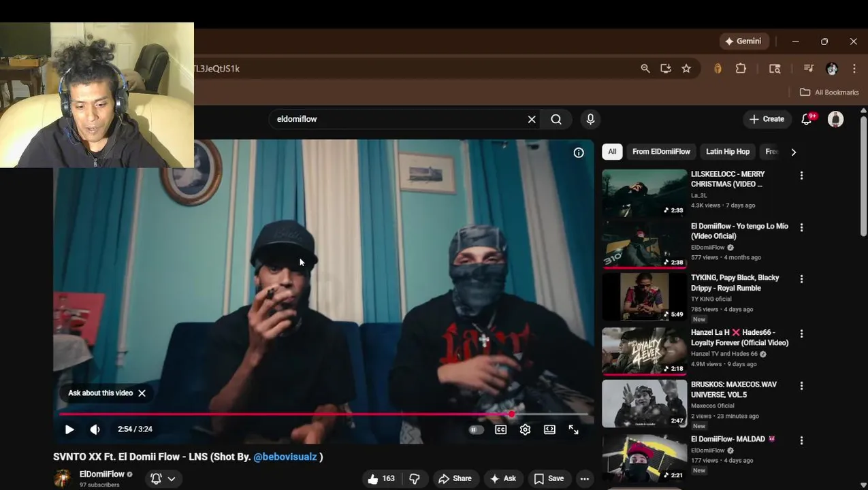Image resolution: width=868 pixels, height=490 pixels.
Task: Open TYKING Royal Rumble thumbnail
Action: (645, 297)
